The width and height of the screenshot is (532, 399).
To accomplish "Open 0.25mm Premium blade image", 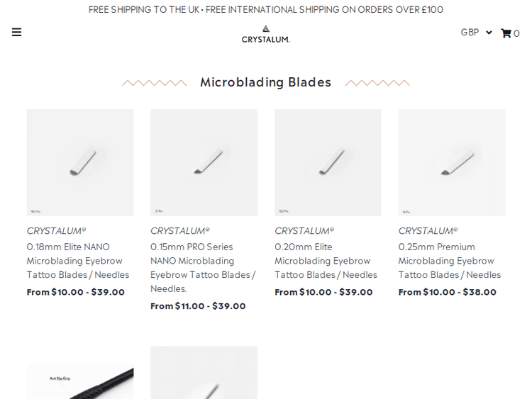I will click(451, 162).
